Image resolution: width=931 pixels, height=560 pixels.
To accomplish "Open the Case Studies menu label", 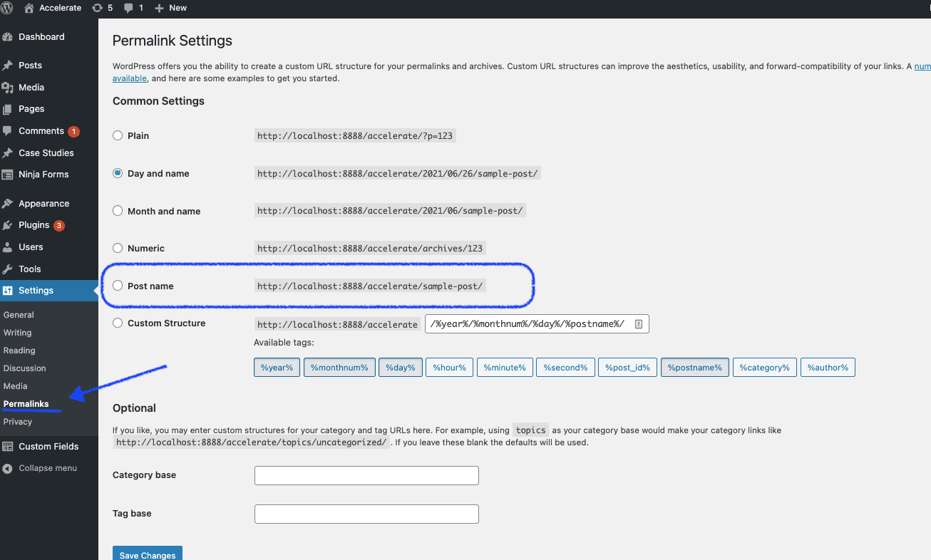I will coord(46,153).
